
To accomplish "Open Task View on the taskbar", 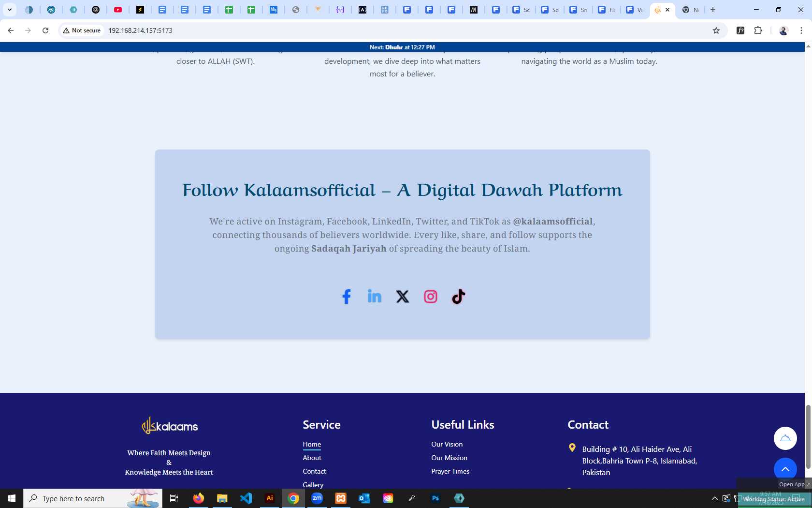I will click(x=174, y=498).
